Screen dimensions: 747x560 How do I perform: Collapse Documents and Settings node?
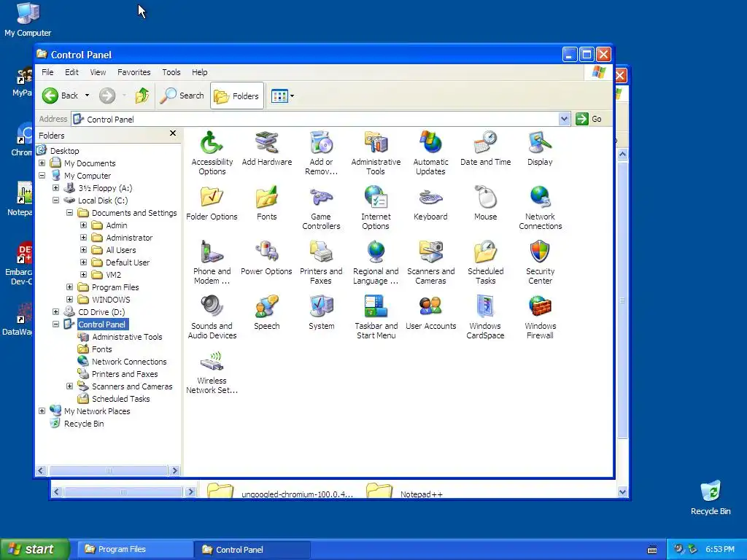pos(69,212)
